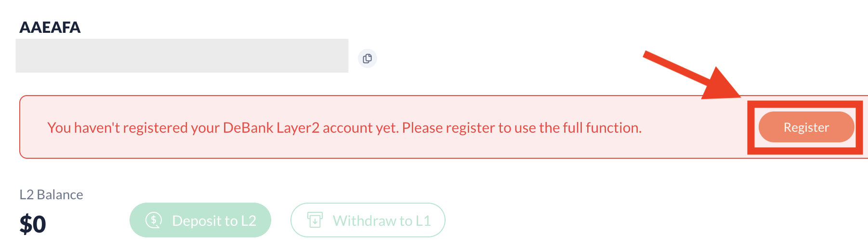The height and width of the screenshot is (248, 868).
Task: Click the red arrow pointing to Register
Action: tap(684, 70)
